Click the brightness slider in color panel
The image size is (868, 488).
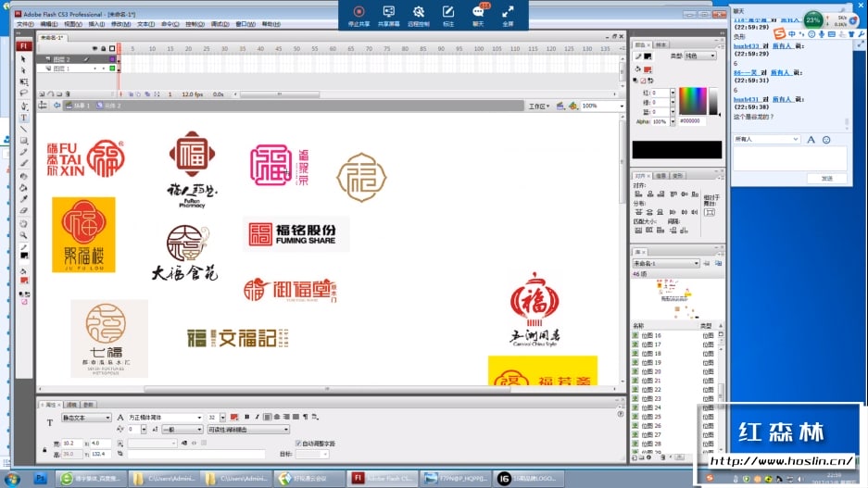(x=713, y=101)
